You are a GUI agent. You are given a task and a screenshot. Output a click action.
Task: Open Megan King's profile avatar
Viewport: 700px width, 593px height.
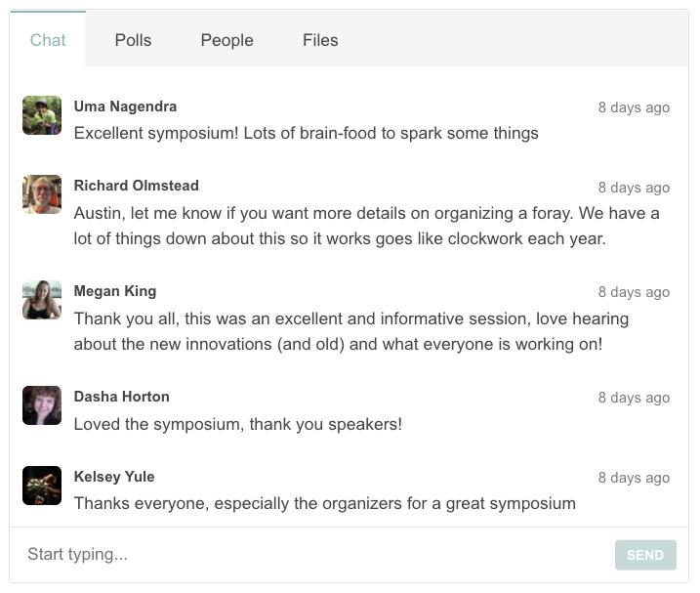42,300
